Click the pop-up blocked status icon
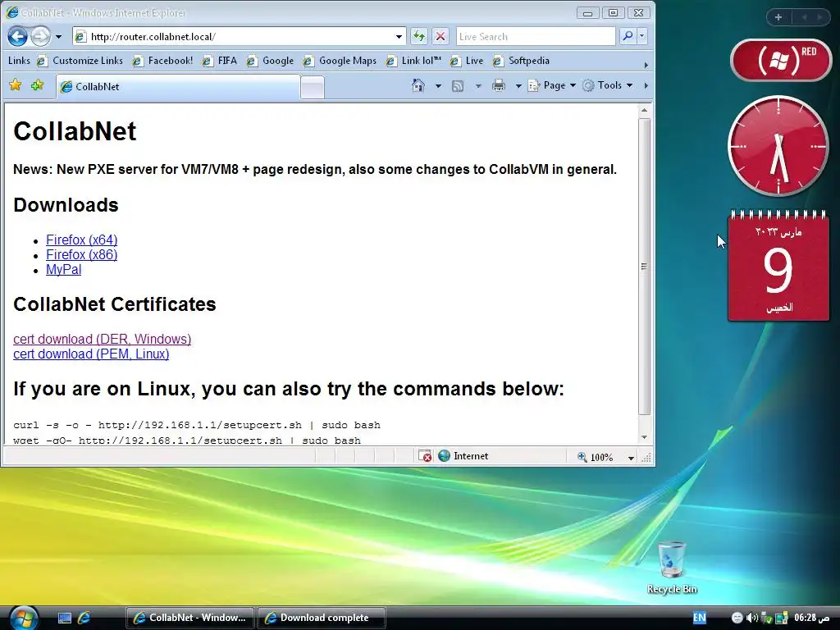Viewport: 840px width, 630px height. 425,456
